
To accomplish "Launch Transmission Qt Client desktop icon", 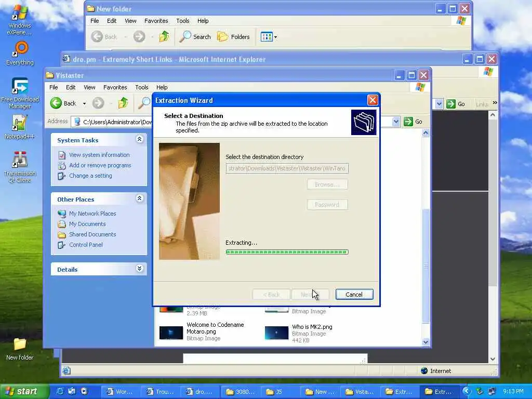I will [19, 167].
